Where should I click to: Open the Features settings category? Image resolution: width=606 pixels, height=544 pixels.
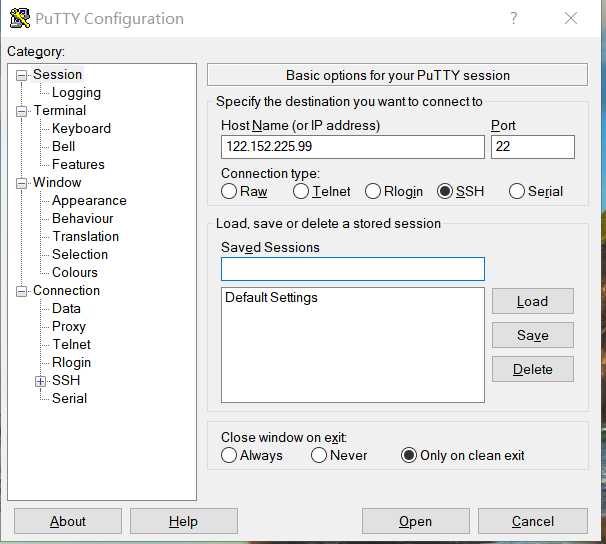click(x=78, y=165)
